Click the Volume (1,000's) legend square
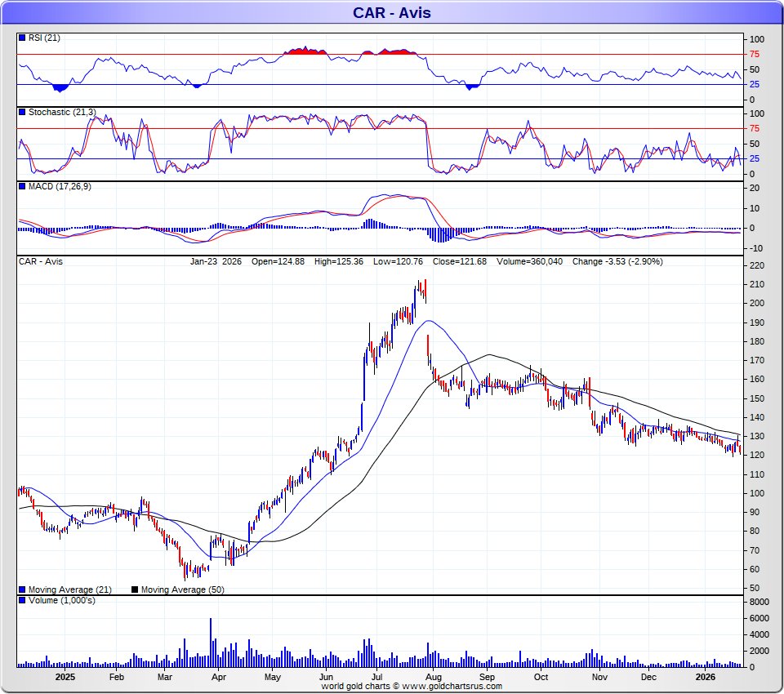Screen dimensions: 784x694 (22, 600)
